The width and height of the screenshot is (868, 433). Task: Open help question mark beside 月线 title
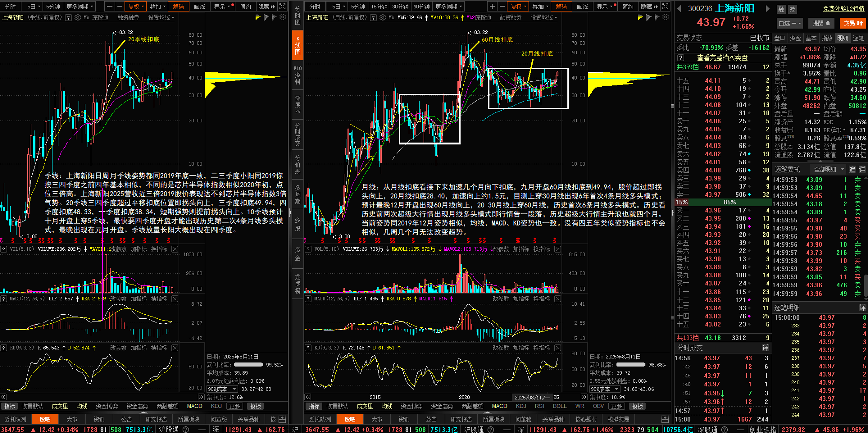click(x=373, y=17)
